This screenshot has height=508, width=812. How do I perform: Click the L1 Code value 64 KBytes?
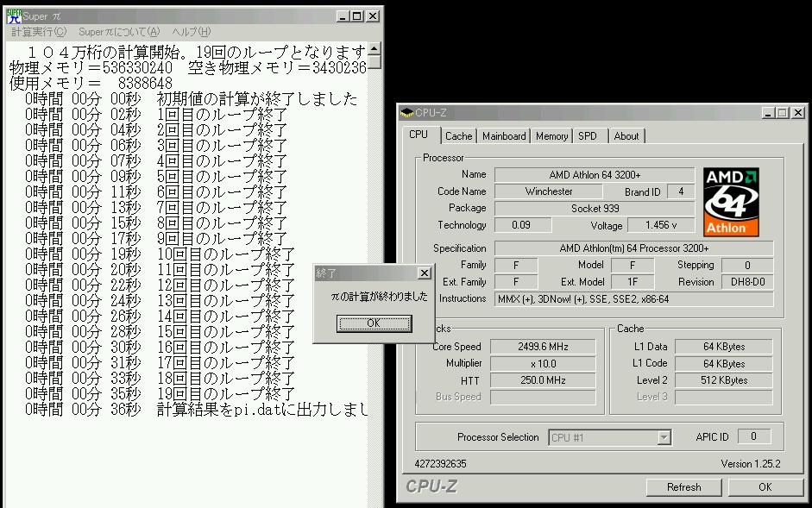(723, 364)
